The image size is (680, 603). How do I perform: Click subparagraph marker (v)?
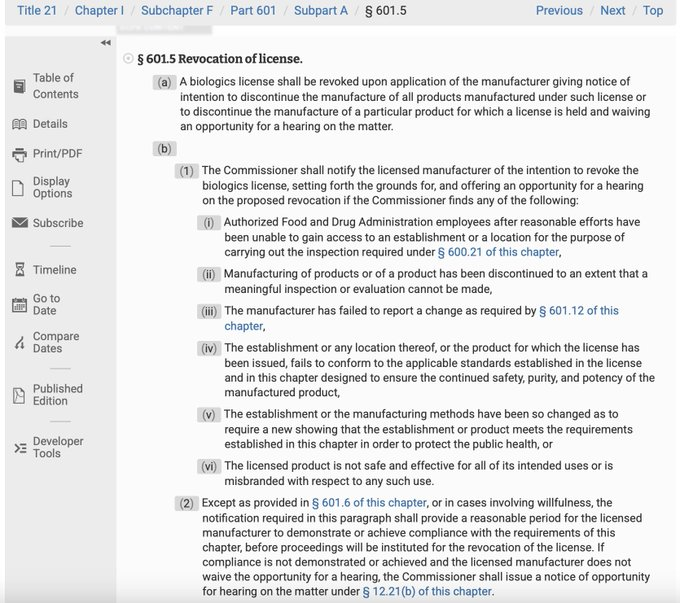tap(209, 415)
